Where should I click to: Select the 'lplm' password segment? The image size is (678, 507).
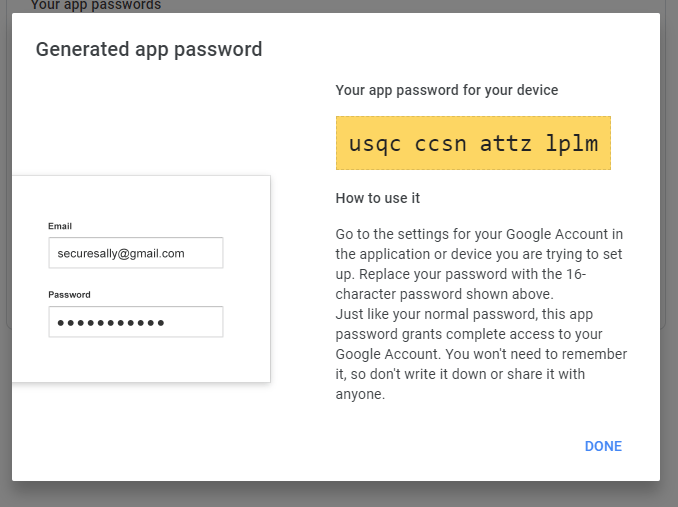point(572,143)
